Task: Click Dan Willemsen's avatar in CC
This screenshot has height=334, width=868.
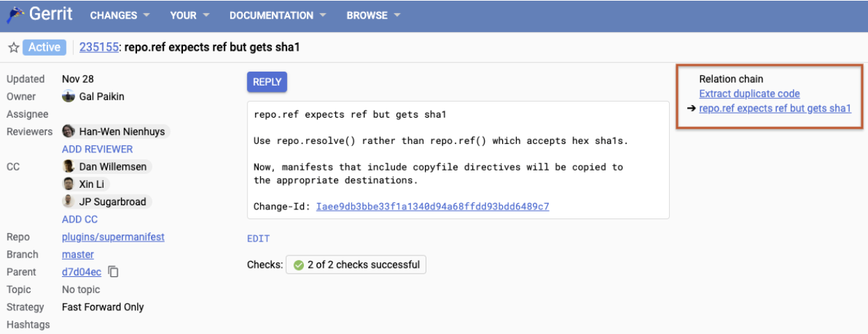Action: [x=69, y=166]
